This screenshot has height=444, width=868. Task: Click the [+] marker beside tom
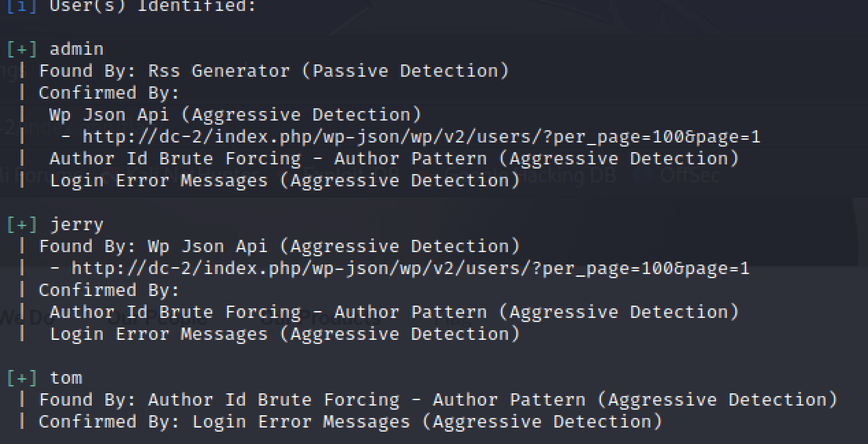[22, 378]
